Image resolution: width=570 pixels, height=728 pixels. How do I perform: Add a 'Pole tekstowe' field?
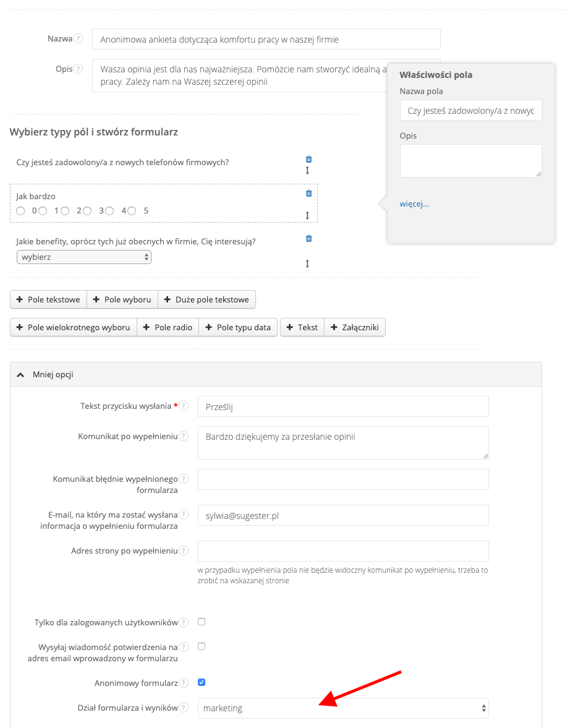click(x=48, y=299)
